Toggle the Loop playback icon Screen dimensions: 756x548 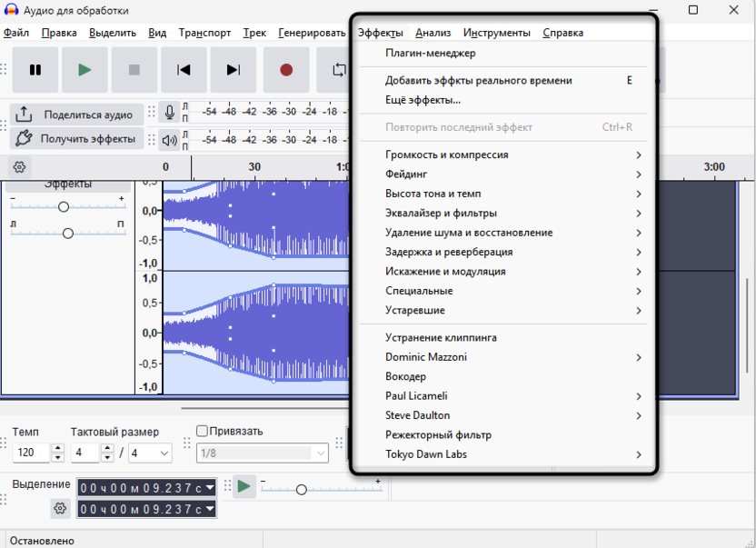[x=338, y=70]
